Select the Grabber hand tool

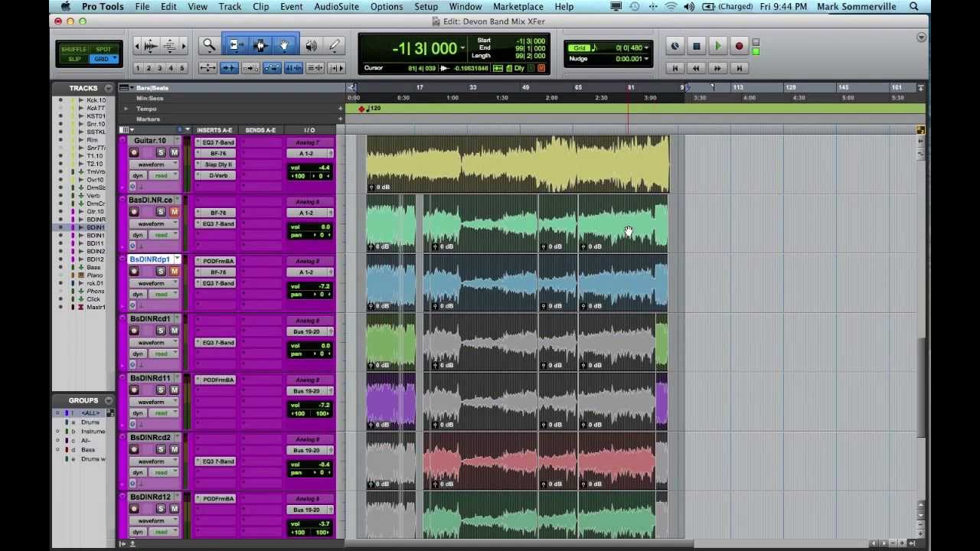[x=284, y=46]
